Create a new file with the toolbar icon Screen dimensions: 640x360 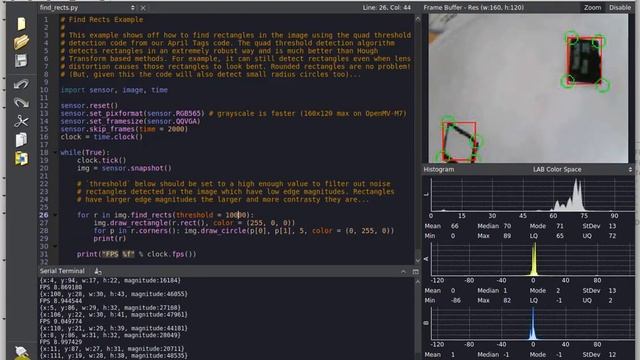21,24
